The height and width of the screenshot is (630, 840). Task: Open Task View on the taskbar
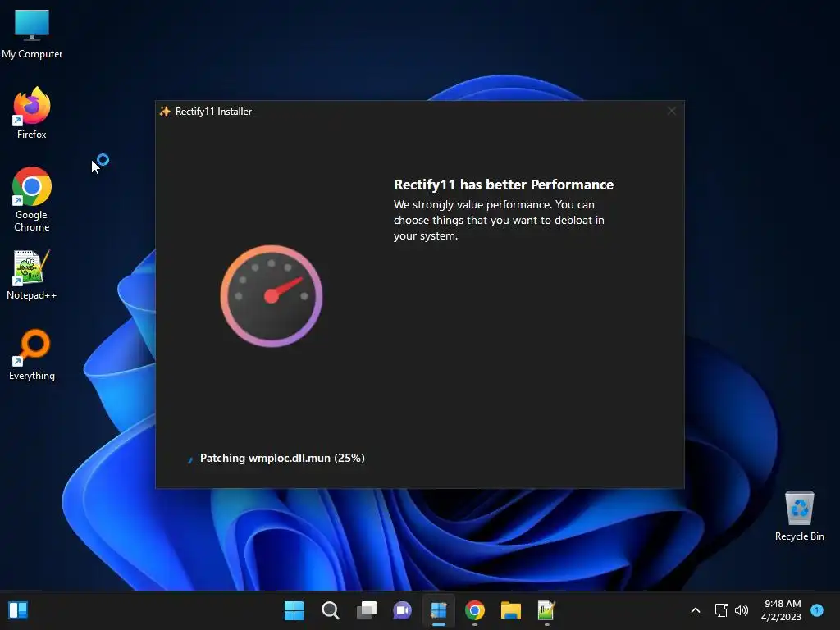click(367, 610)
